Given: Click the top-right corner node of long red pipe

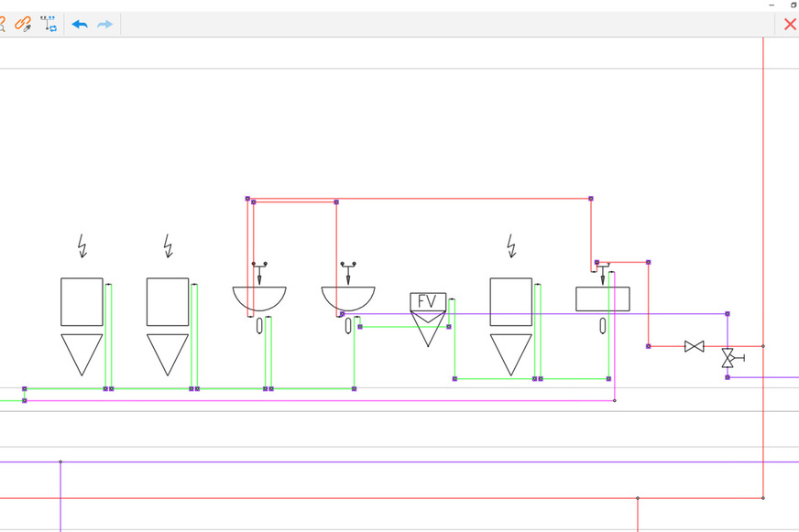Looking at the screenshot, I should click(591, 199).
